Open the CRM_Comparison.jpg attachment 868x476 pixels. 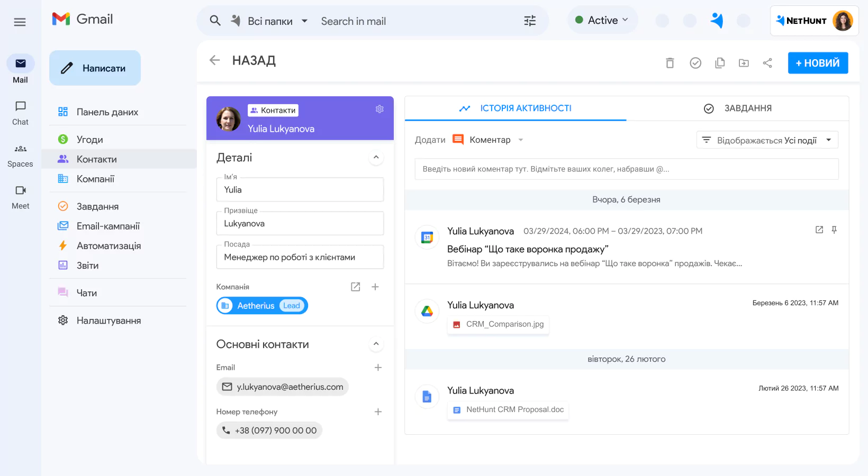pyautogui.click(x=498, y=324)
